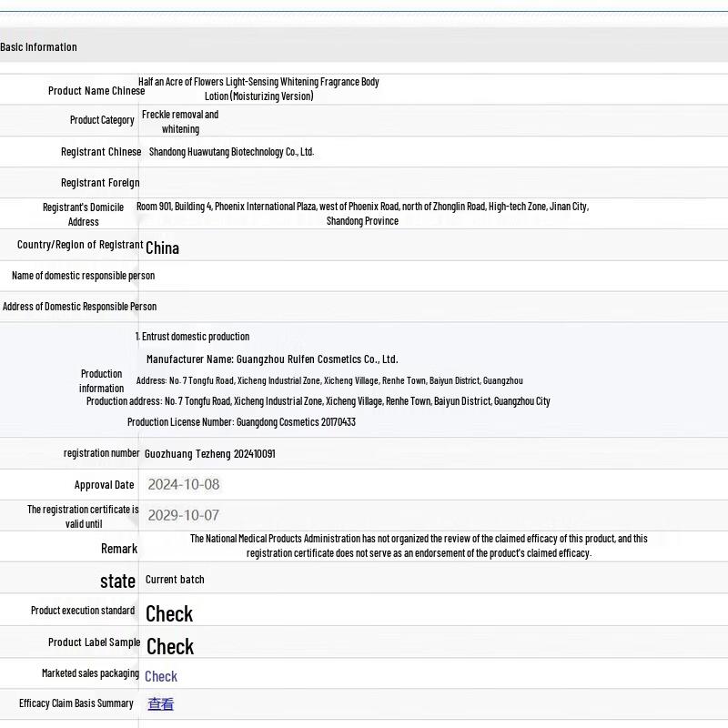Select 'The registration certificate is valid until' label
Screen dimensions: 728x728
pyautogui.click(x=83, y=516)
